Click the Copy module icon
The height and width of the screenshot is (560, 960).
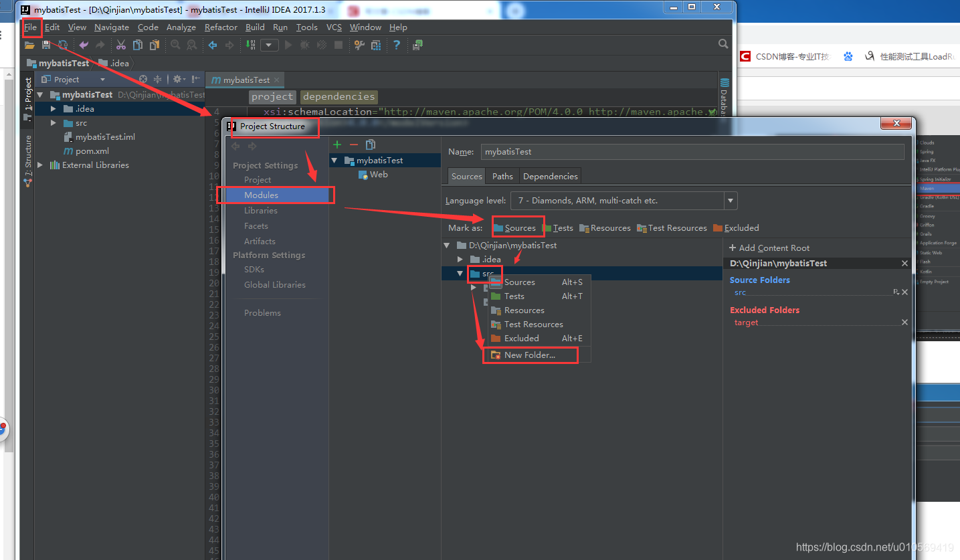tap(371, 145)
